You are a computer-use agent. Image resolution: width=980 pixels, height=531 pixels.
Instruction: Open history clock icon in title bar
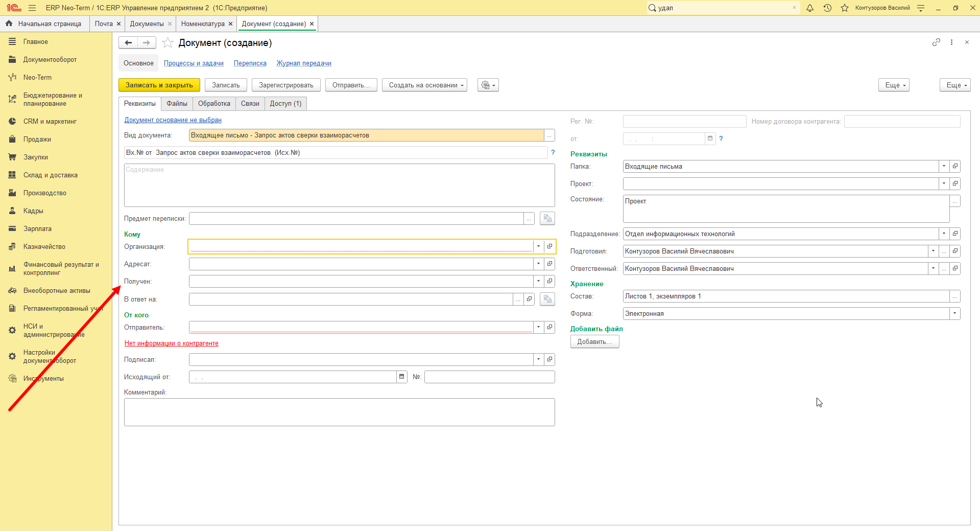827,8
